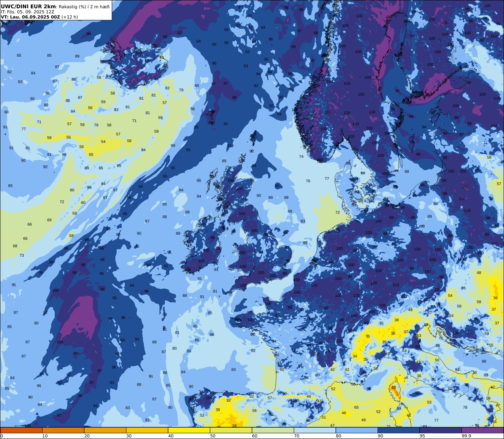
Task: Click the 'IT: Fös. 05. 09. 2025 12Z' line
Action: click(27, 12)
